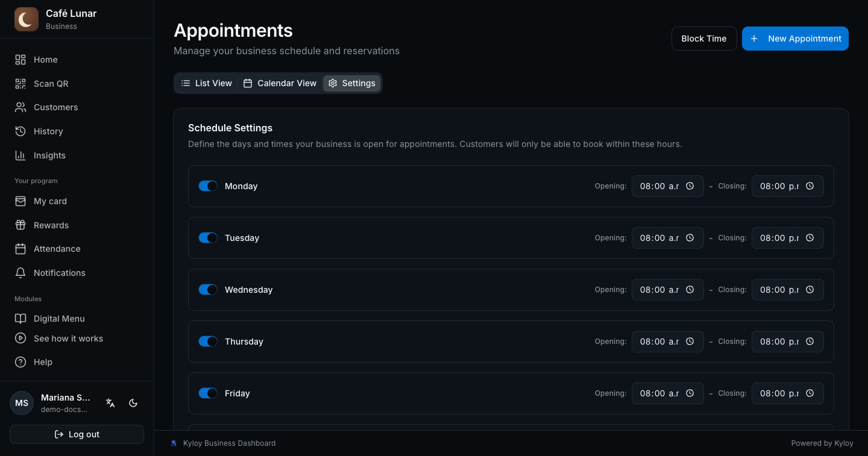This screenshot has width=868, height=456.
Task: Open the Digital Menu module
Action: (x=77, y=319)
